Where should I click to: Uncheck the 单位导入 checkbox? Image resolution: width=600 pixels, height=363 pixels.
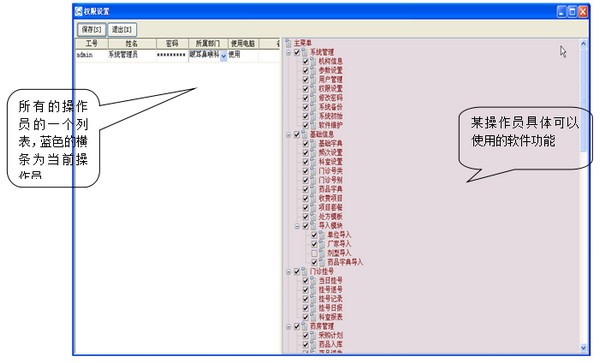click(314, 235)
